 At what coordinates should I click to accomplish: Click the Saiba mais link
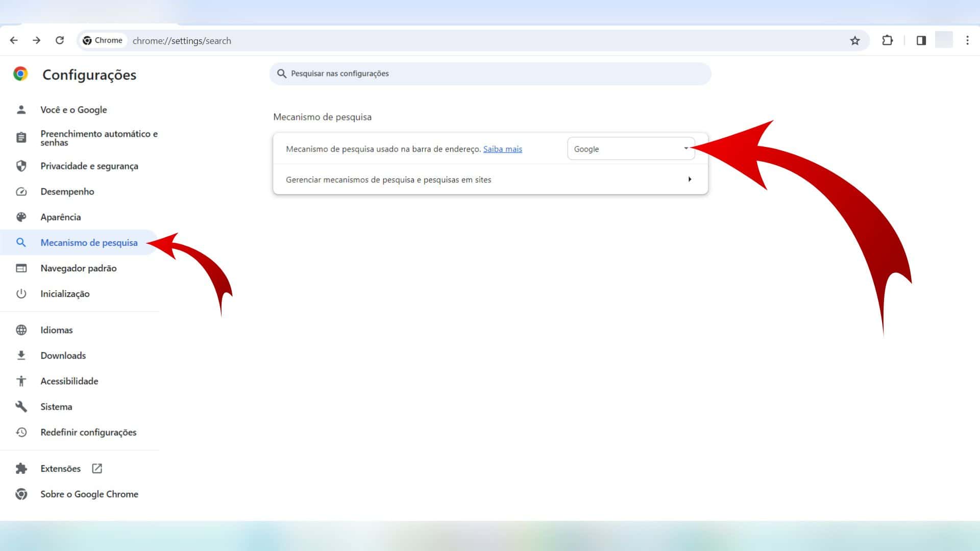[502, 149]
